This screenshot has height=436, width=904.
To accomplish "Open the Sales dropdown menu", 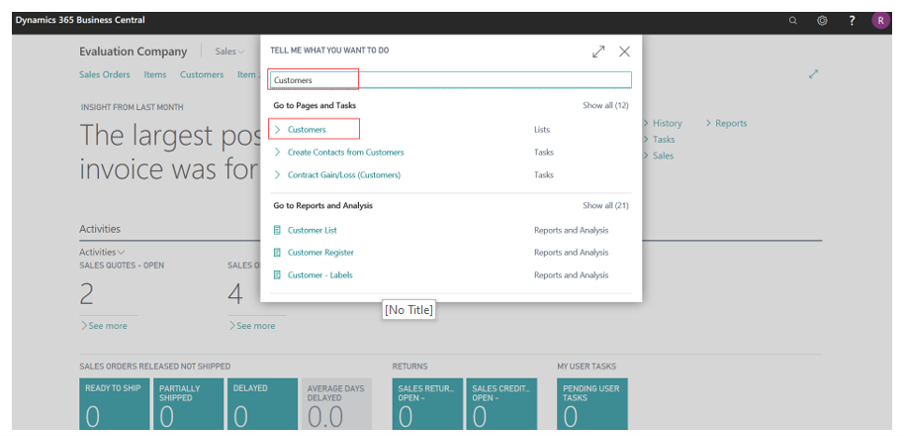I will pyautogui.click(x=229, y=51).
